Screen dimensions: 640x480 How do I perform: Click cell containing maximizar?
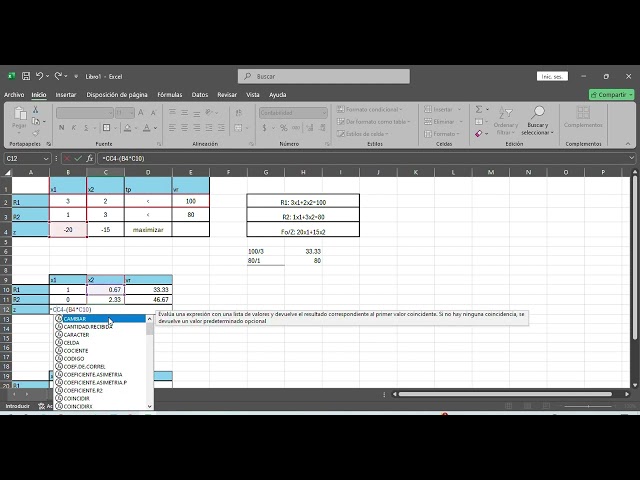click(x=148, y=230)
